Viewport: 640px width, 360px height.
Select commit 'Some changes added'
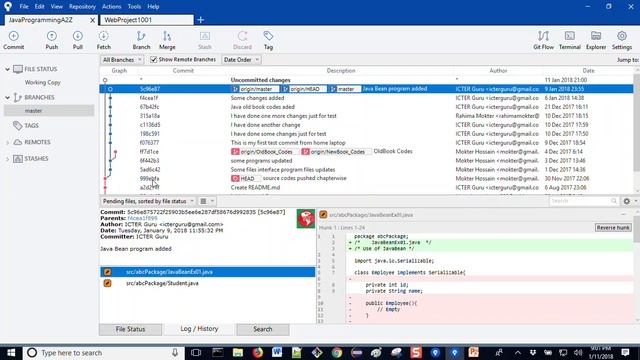tap(367, 98)
